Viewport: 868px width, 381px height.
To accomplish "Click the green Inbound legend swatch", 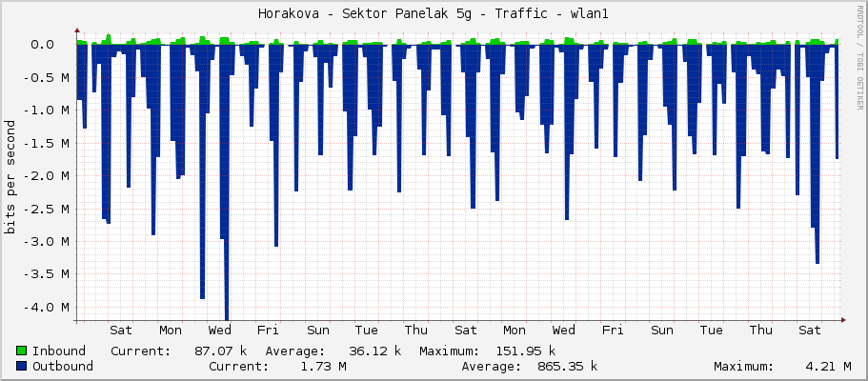I will (22, 351).
